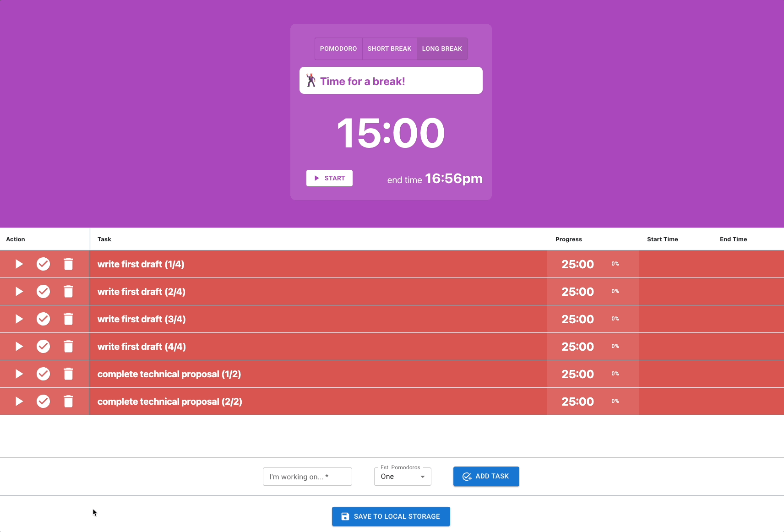The height and width of the screenshot is (532, 784).
Task: Click 0% value of 'complete technical proposal (1/2)'
Action: (615, 374)
